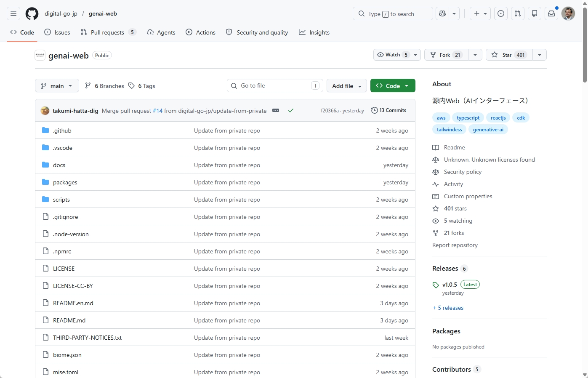Expand the Watch options dropdown arrow

coord(415,55)
